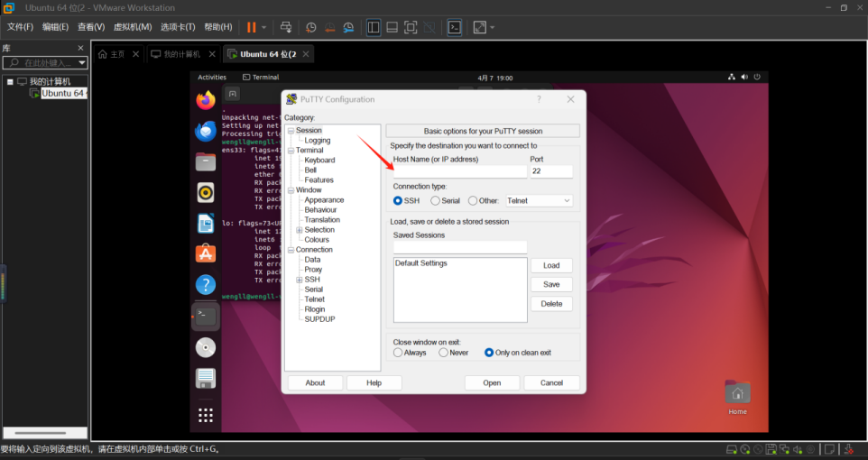868x460 pixels.
Task: Open the 文件(F) menu
Action: tap(20, 27)
